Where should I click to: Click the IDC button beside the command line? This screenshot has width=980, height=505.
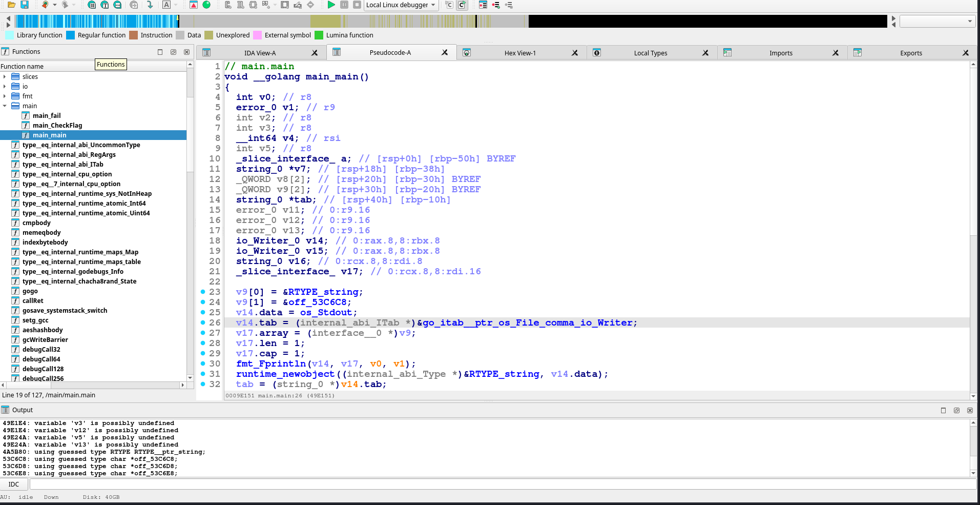point(14,484)
